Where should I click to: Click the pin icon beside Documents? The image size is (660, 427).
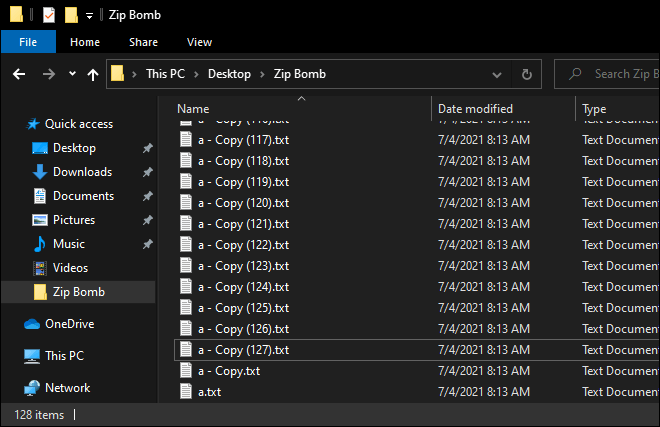pos(147,196)
